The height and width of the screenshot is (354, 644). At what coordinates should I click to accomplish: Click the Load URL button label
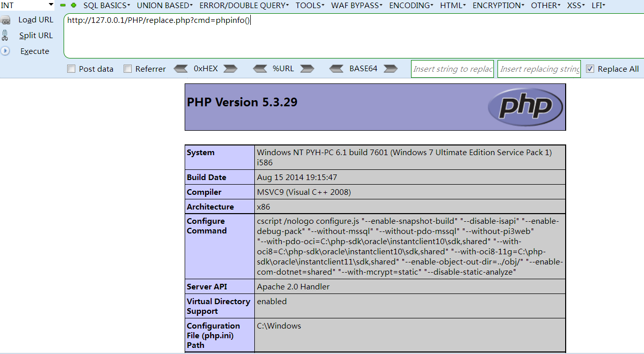click(36, 20)
